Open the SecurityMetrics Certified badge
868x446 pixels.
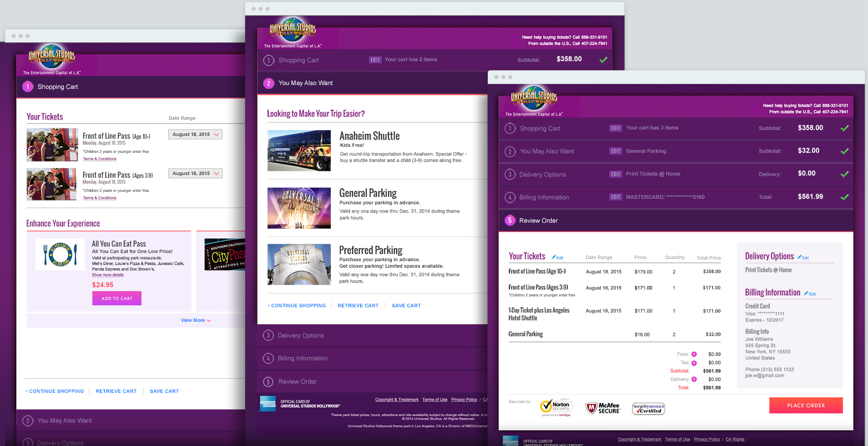click(648, 409)
